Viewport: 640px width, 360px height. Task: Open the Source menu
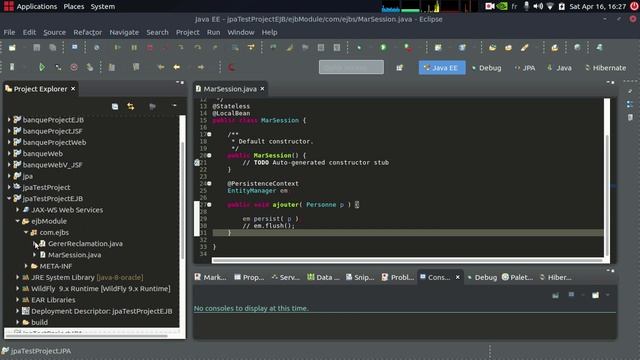click(x=54, y=32)
